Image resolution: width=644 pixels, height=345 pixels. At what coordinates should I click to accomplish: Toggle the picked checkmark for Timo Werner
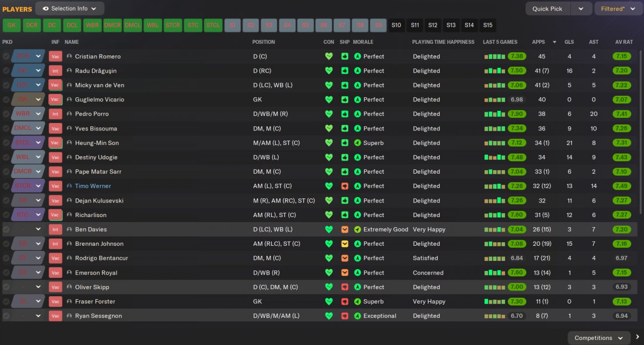[6, 186]
